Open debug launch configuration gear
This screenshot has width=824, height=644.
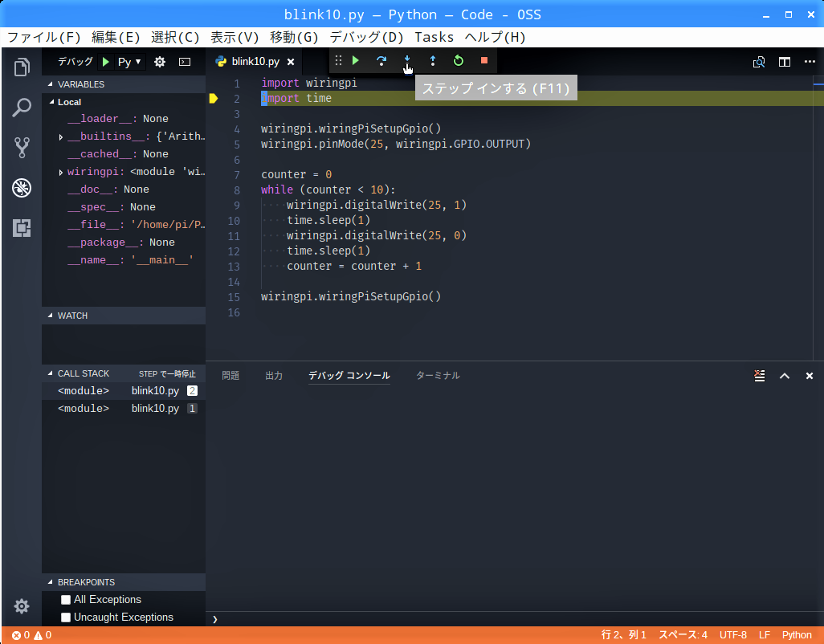click(160, 62)
